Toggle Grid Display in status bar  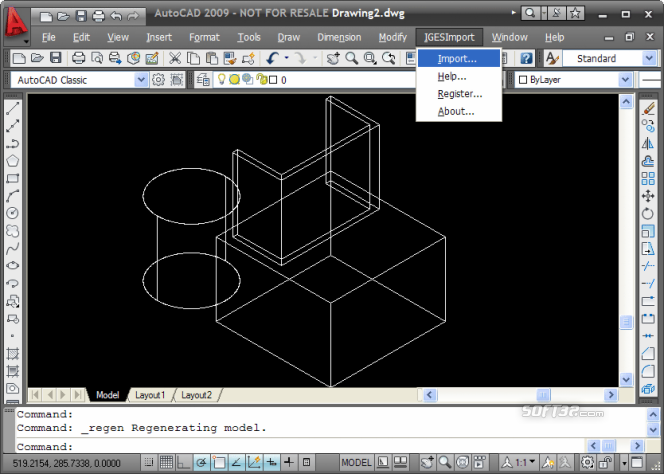point(166,462)
